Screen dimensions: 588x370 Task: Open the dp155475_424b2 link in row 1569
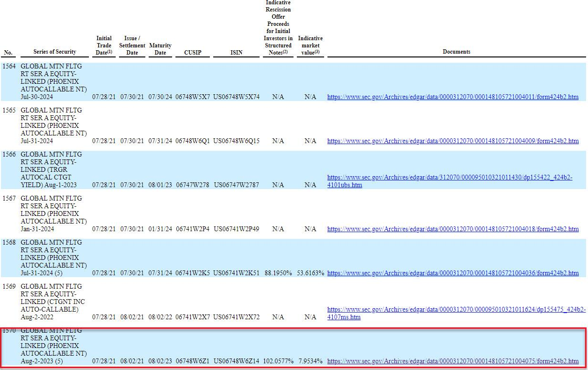click(457, 313)
